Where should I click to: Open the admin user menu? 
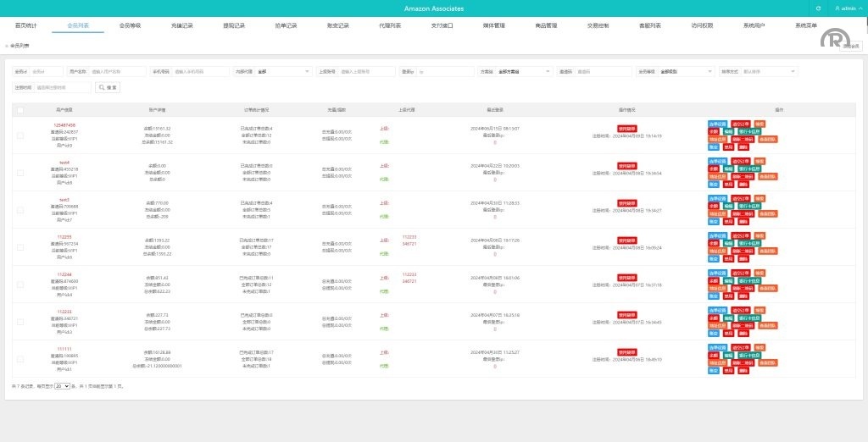[847, 8]
